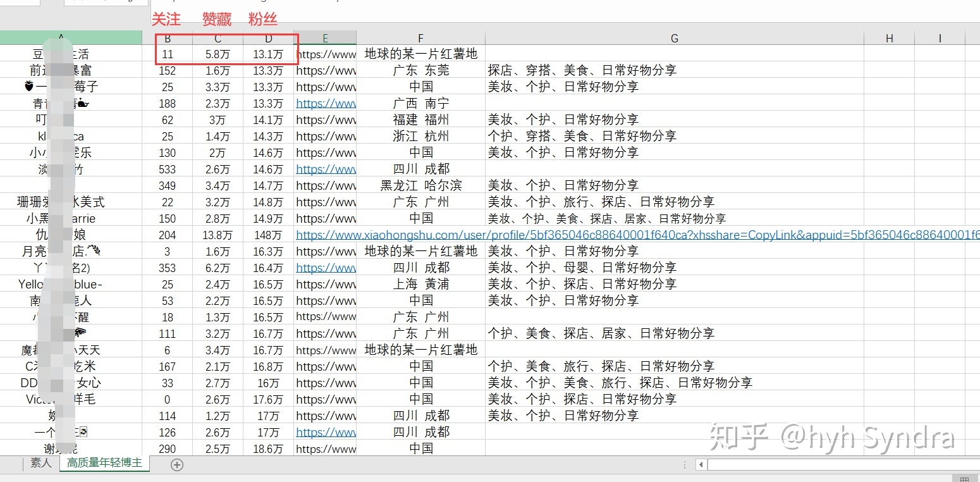The width and height of the screenshot is (980, 482).
Task: Open the link in the 广西 南宁 row
Action: click(x=326, y=103)
